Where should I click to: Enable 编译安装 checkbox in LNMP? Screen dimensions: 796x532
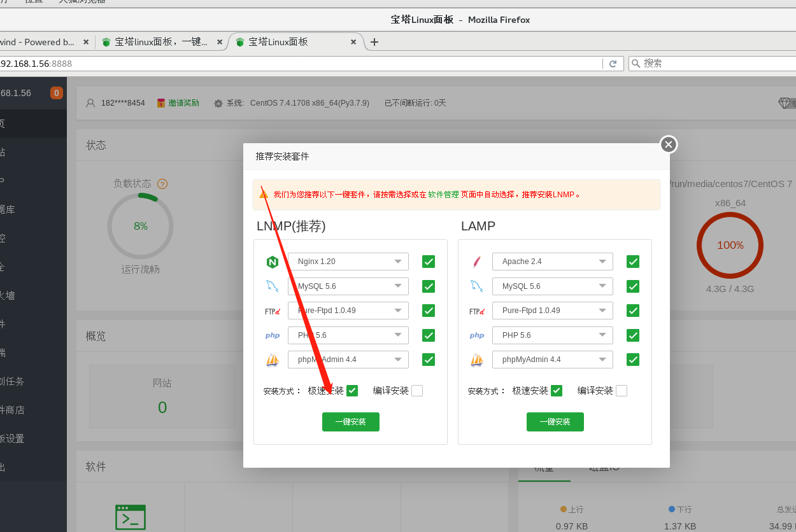pos(417,391)
